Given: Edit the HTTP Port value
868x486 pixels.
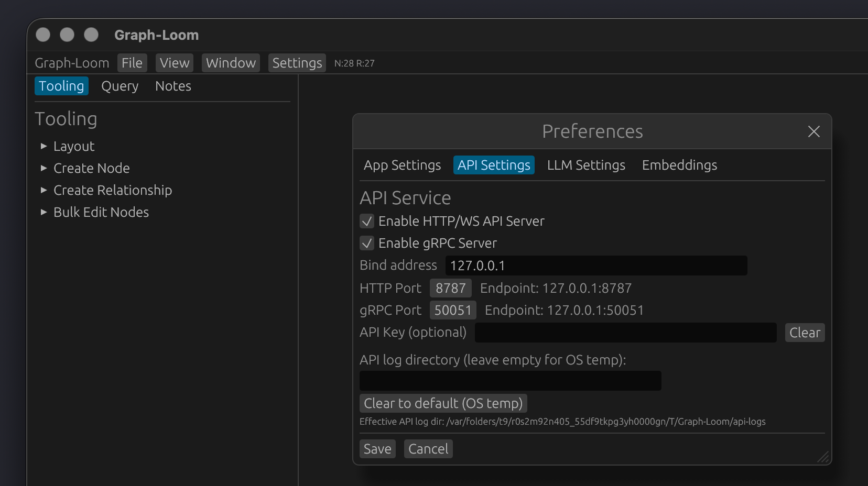Looking at the screenshot, I should click(x=450, y=288).
